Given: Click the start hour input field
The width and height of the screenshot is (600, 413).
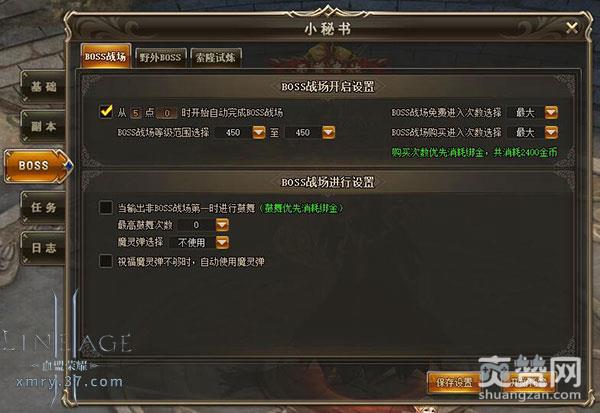Looking at the screenshot, I should [135, 113].
